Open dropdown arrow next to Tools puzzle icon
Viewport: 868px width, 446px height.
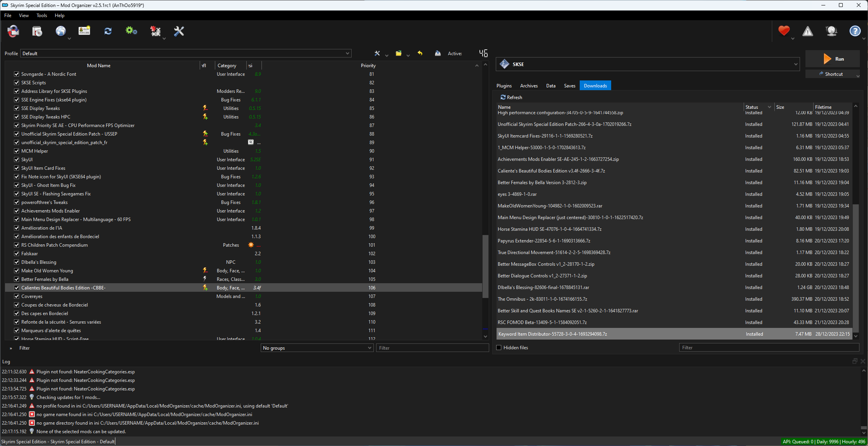(164, 38)
